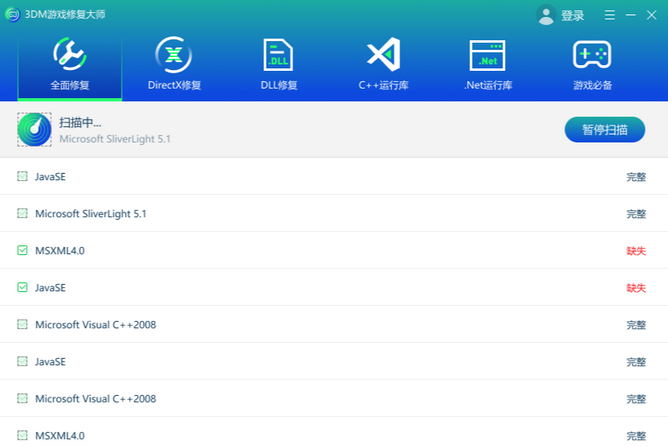Screen dimensions: 668x446
Task: Click the gamepad icon for game essentials
Action: pos(592,54)
